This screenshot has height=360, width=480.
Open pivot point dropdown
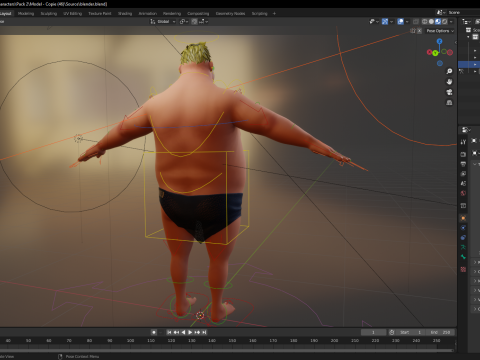tap(184, 21)
